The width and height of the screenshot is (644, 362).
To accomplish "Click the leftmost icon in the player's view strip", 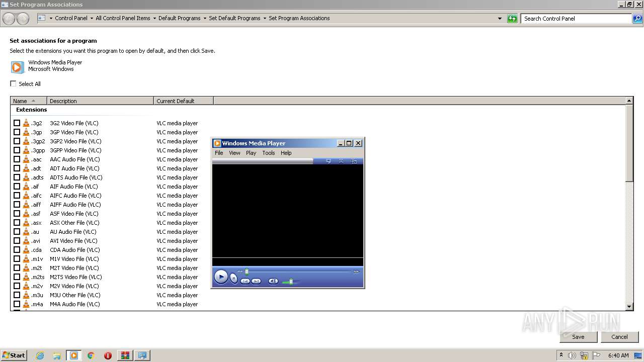I will click(329, 161).
